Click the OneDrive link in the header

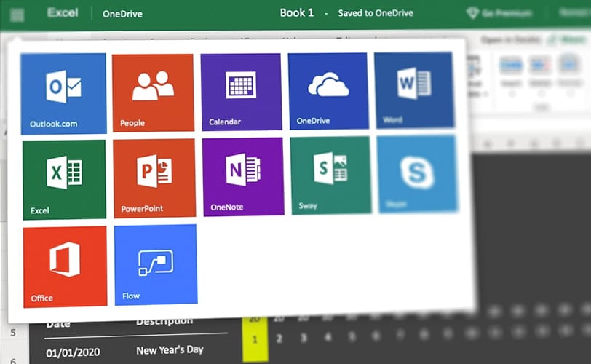coord(122,14)
